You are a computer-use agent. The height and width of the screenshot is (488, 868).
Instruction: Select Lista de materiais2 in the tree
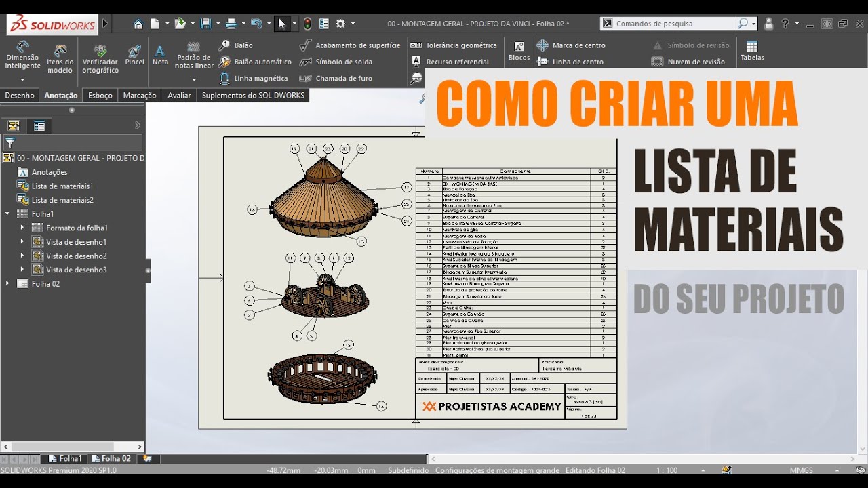point(55,200)
